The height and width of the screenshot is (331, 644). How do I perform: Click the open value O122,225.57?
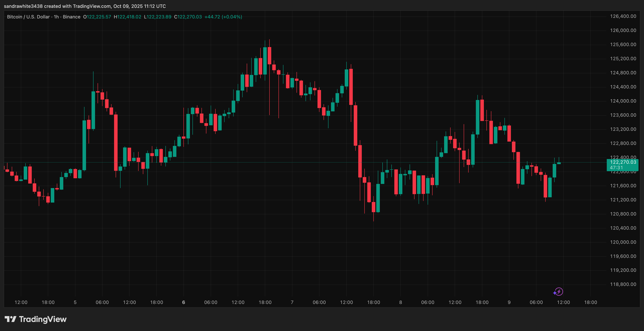pyautogui.click(x=97, y=17)
